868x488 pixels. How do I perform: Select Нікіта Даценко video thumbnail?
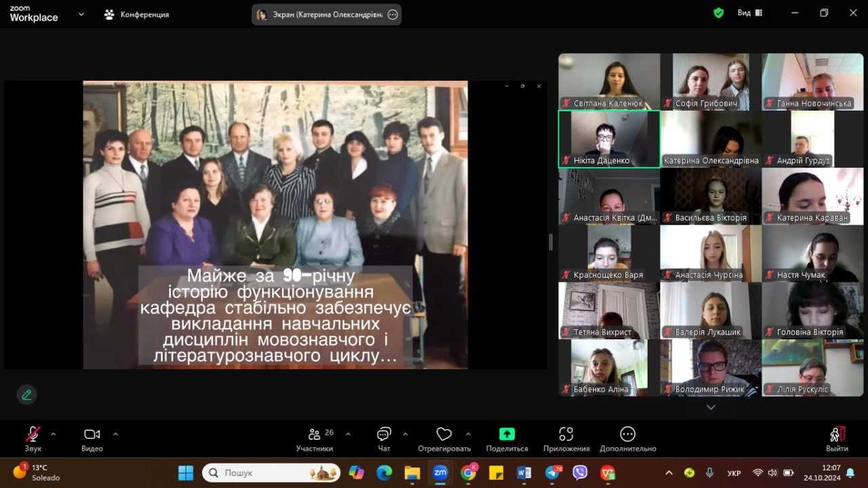click(x=609, y=139)
